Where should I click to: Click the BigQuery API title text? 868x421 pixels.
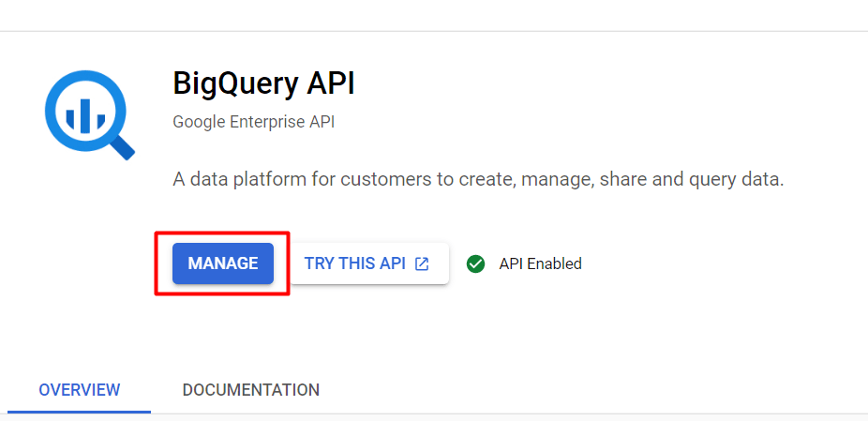point(263,83)
